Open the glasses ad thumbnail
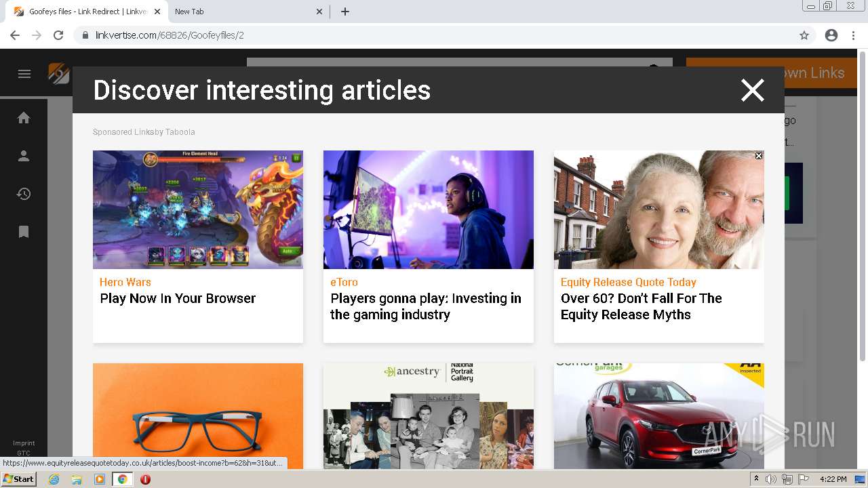Viewport: 868px width, 488px height. (198, 416)
